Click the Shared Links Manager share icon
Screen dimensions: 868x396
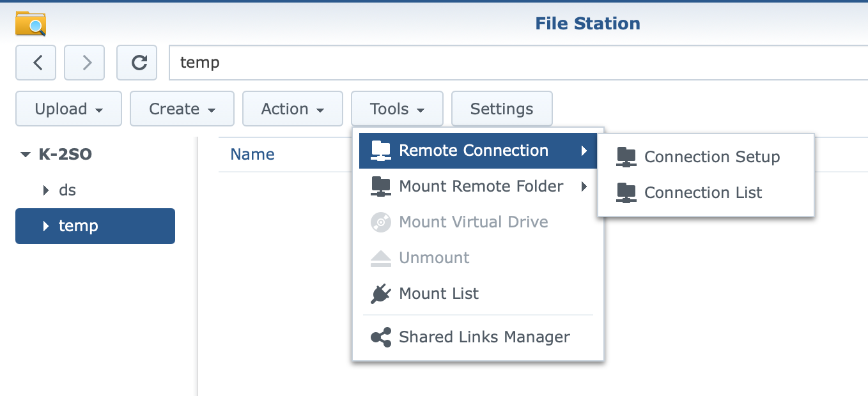(x=381, y=337)
